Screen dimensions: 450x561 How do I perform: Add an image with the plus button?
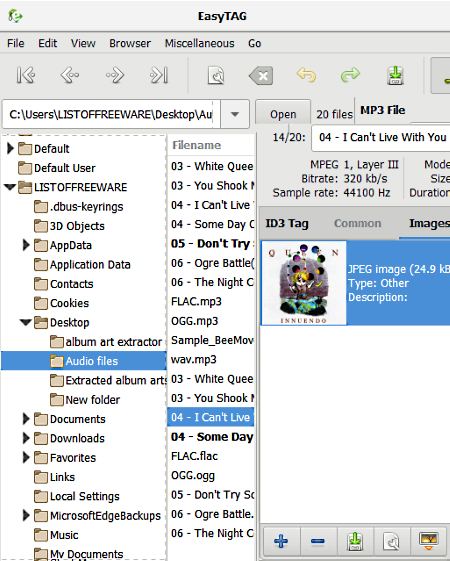coord(281,541)
